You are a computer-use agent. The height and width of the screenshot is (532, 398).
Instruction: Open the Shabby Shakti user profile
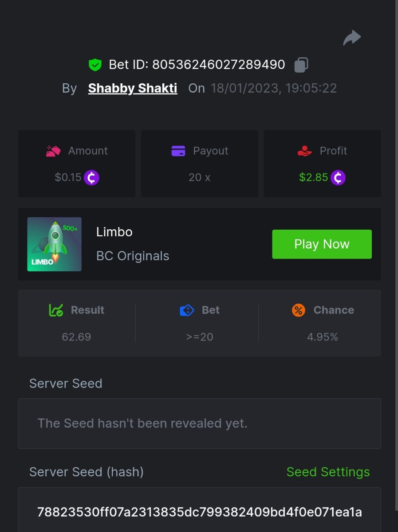point(133,88)
